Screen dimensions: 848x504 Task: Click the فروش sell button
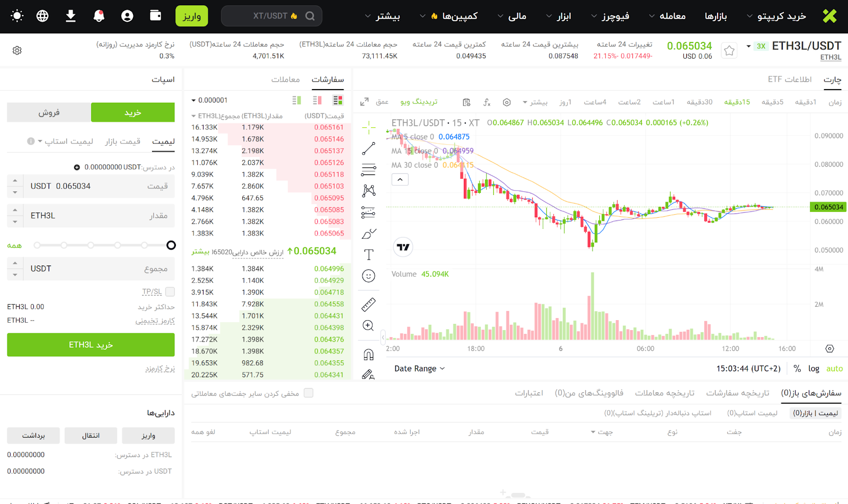point(49,112)
